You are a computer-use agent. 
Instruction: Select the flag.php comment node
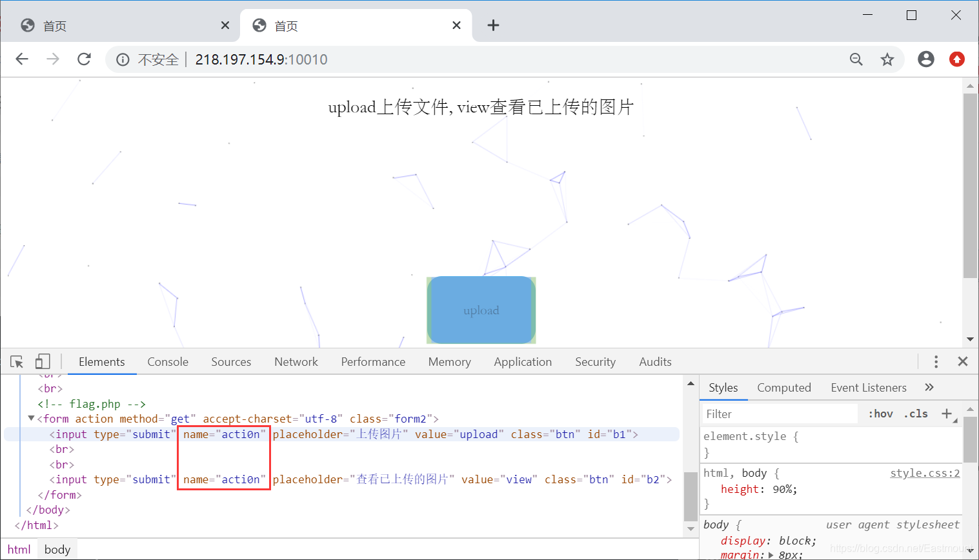(x=92, y=404)
